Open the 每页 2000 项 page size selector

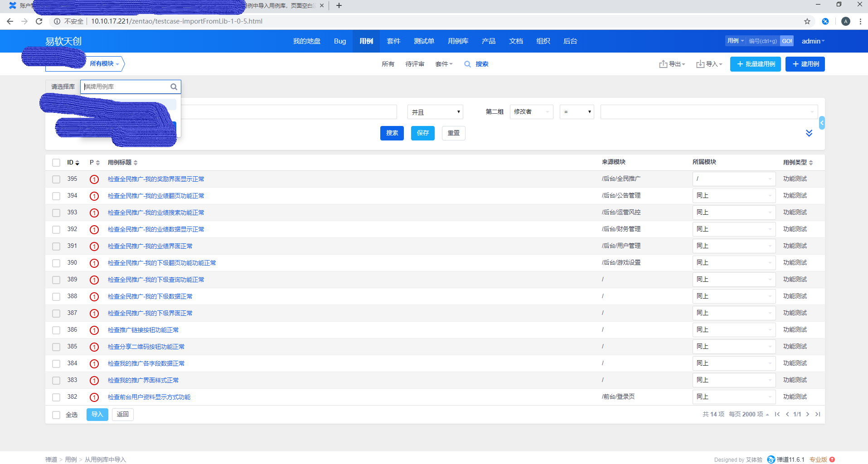click(749, 414)
